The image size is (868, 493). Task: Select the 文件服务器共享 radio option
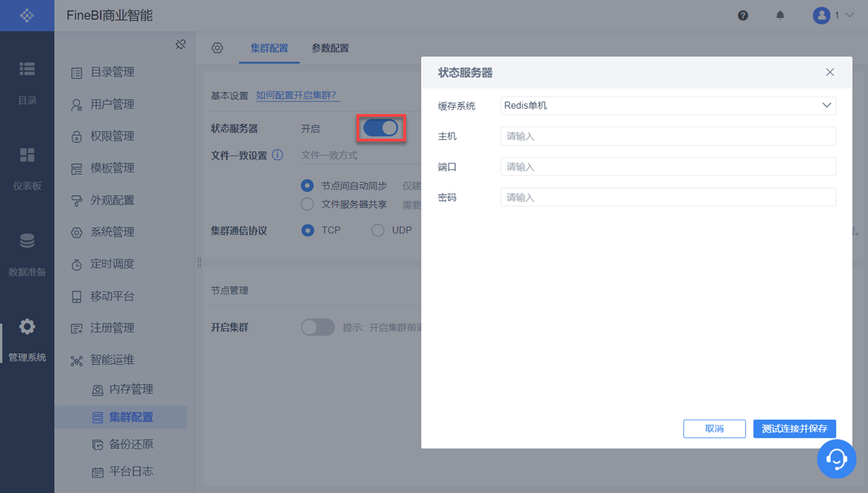coord(307,204)
